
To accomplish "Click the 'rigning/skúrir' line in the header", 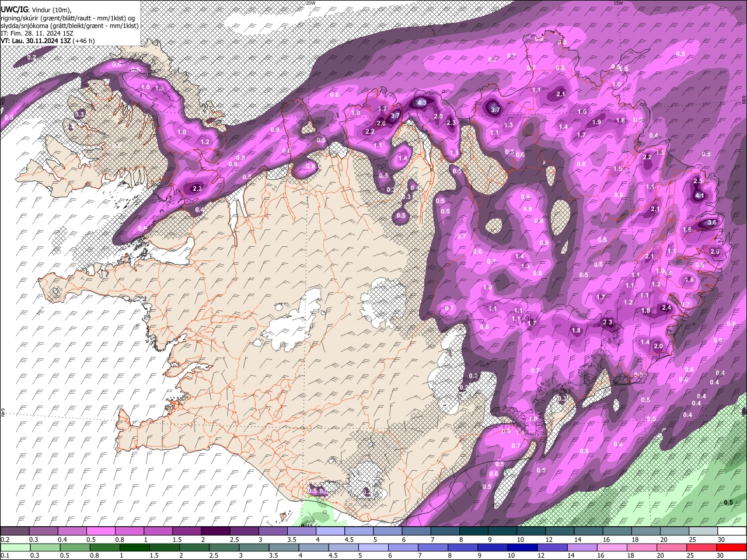I will pyautogui.click(x=68, y=18).
